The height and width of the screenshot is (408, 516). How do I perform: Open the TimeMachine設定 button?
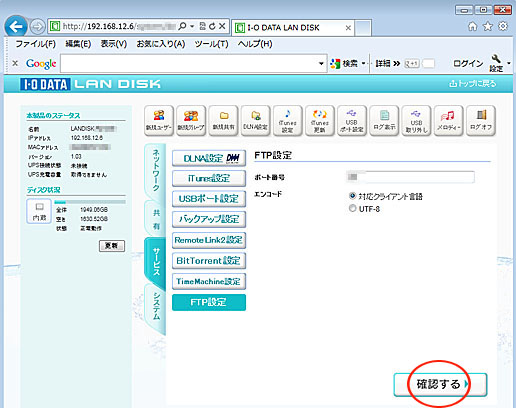[209, 281]
